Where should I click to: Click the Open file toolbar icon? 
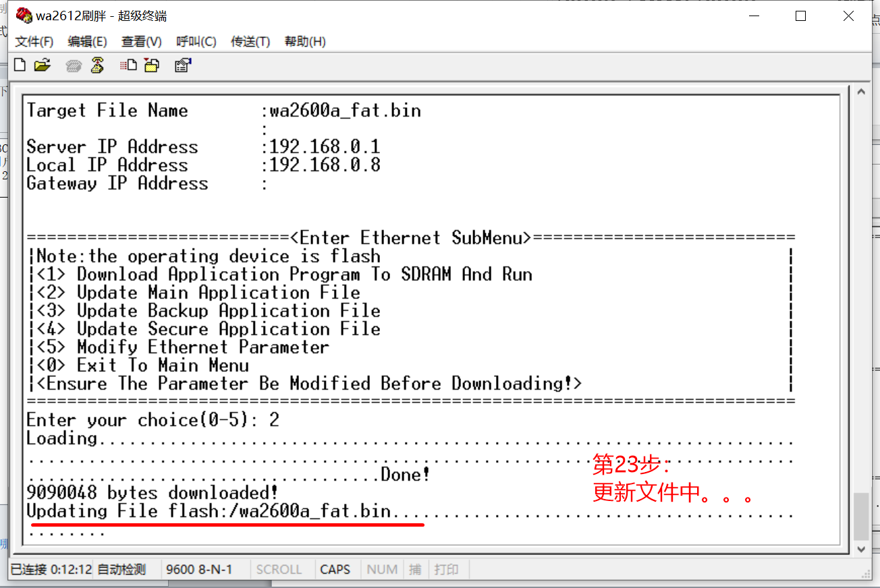coord(43,65)
